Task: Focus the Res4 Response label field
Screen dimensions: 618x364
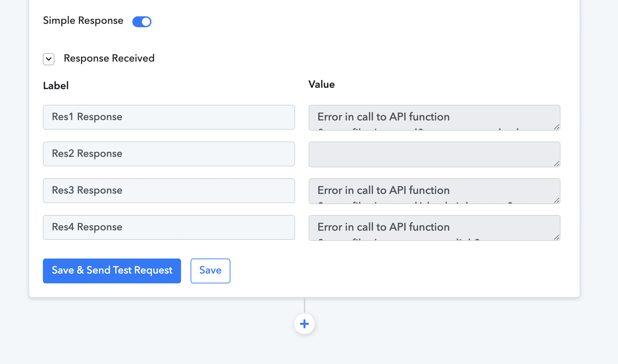Action: [169, 227]
